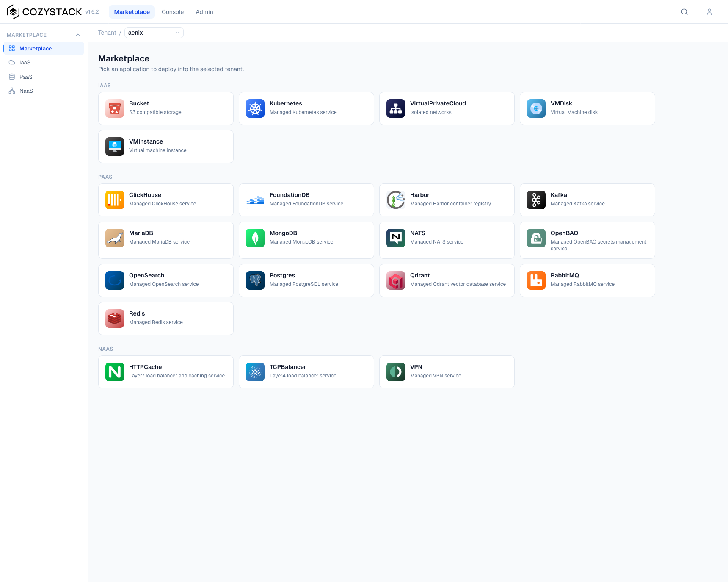Click the FoundationDB blue icon
This screenshot has height=582, width=728.
coord(255,200)
